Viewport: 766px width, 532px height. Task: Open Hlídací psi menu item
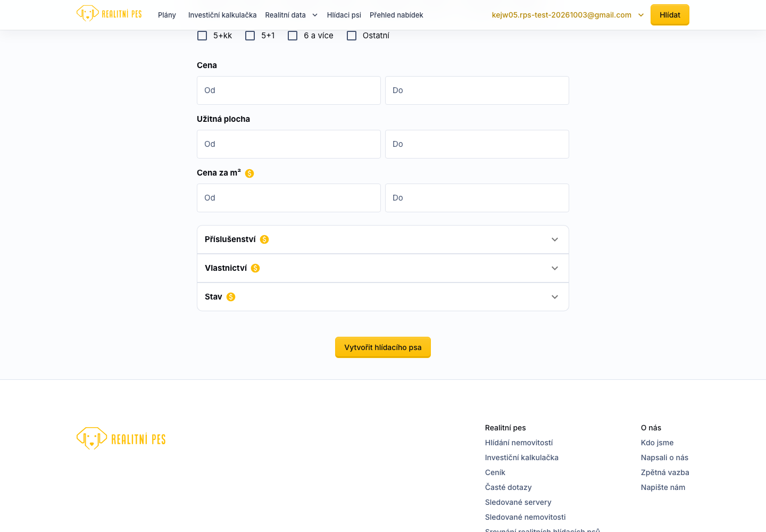click(344, 15)
